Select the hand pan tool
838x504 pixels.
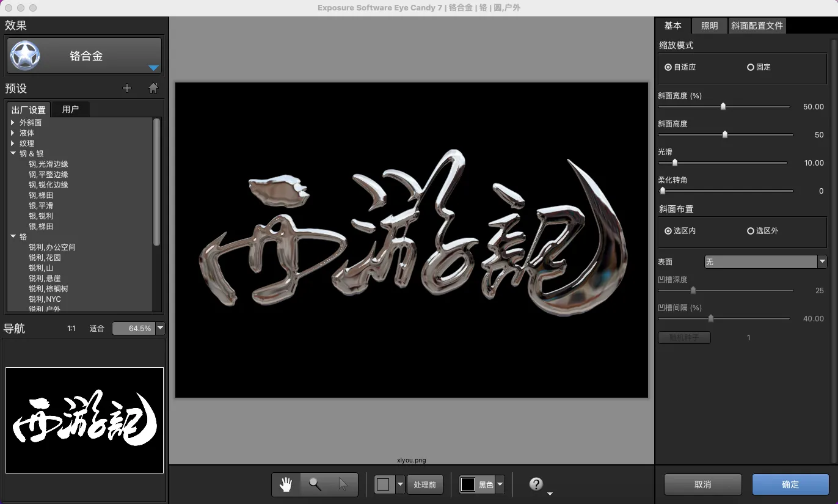click(x=286, y=484)
